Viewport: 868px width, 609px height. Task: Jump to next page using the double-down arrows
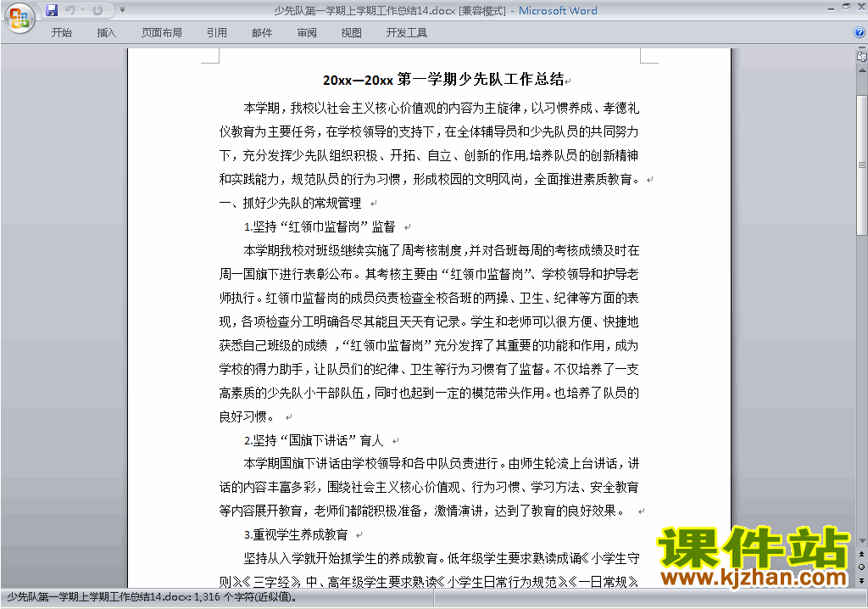861,580
